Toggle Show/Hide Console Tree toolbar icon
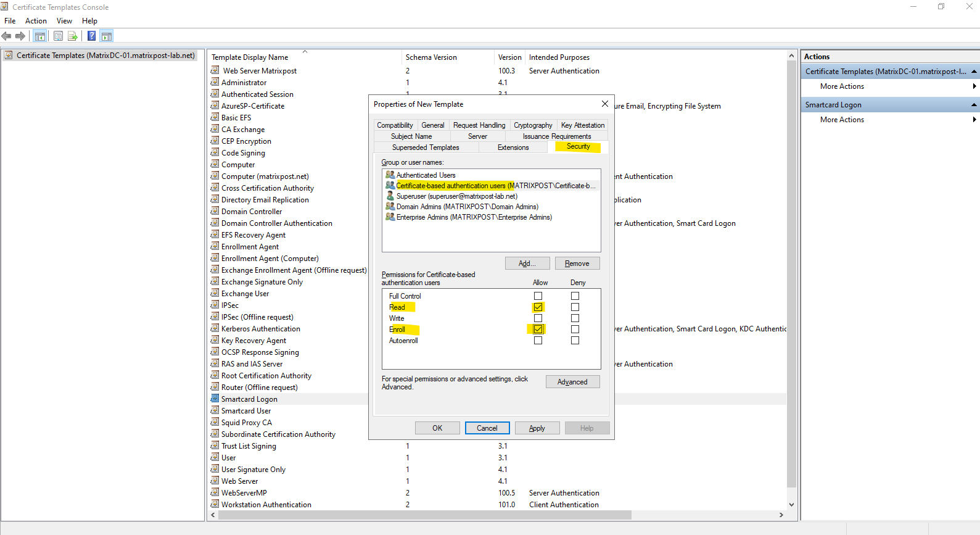 (x=40, y=36)
